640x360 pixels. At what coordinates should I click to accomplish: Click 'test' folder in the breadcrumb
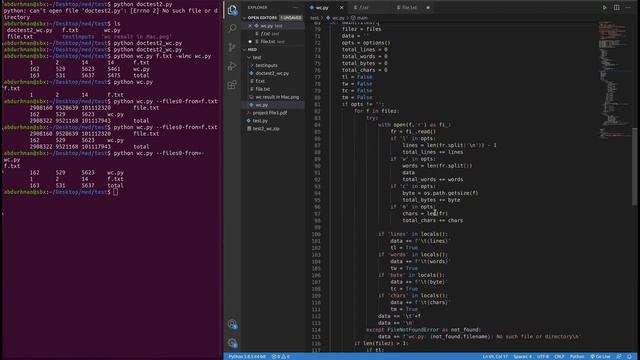(314, 18)
